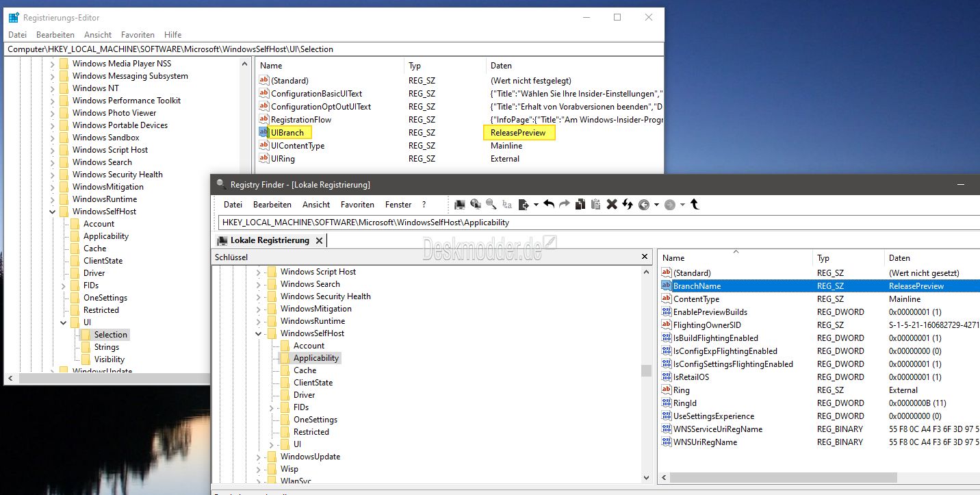The width and height of the screenshot is (980, 495).
Task: Click the Registry Finder title bar magnifier icon
Action: [x=220, y=184]
